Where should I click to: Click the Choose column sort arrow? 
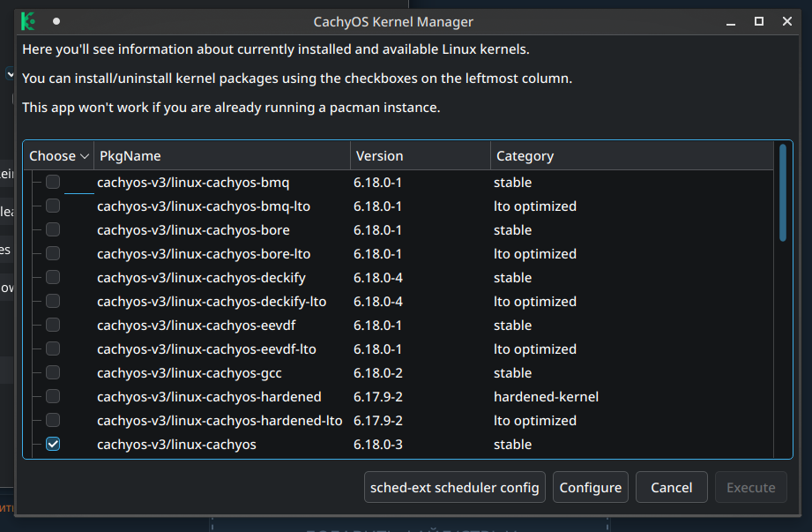pos(85,156)
